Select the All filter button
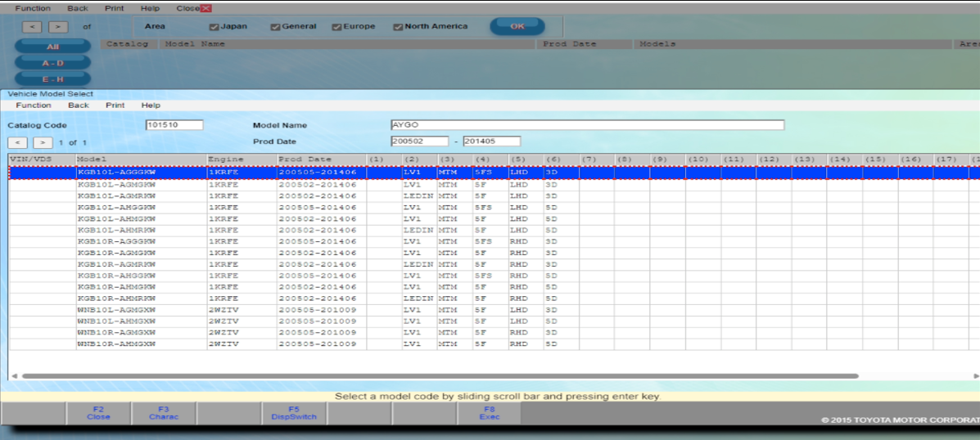The width and height of the screenshot is (980, 440). [52, 47]
